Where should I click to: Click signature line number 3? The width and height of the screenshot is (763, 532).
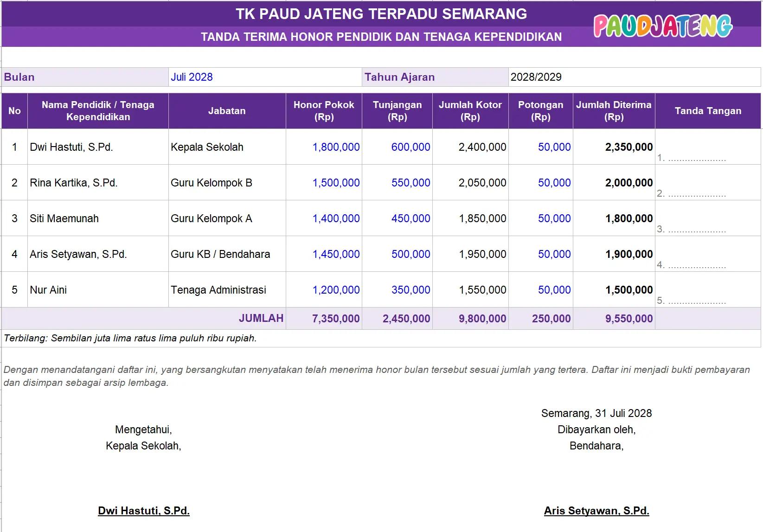click(x=692, y=229)
